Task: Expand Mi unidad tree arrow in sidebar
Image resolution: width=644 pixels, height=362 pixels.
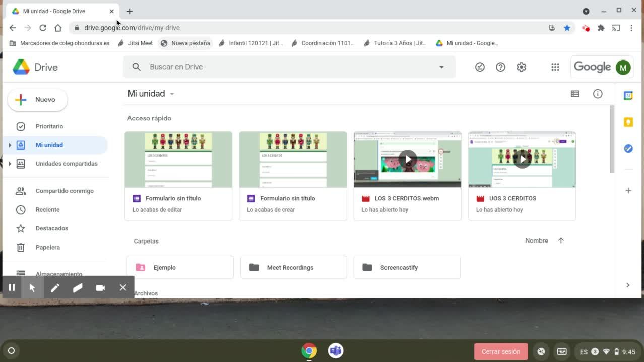Action: click(10, 145)
